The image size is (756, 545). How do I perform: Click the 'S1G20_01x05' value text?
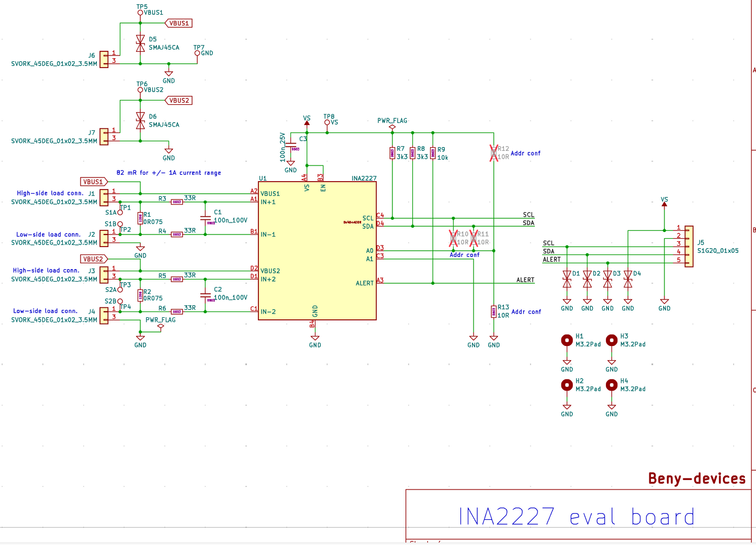(718, 251)
